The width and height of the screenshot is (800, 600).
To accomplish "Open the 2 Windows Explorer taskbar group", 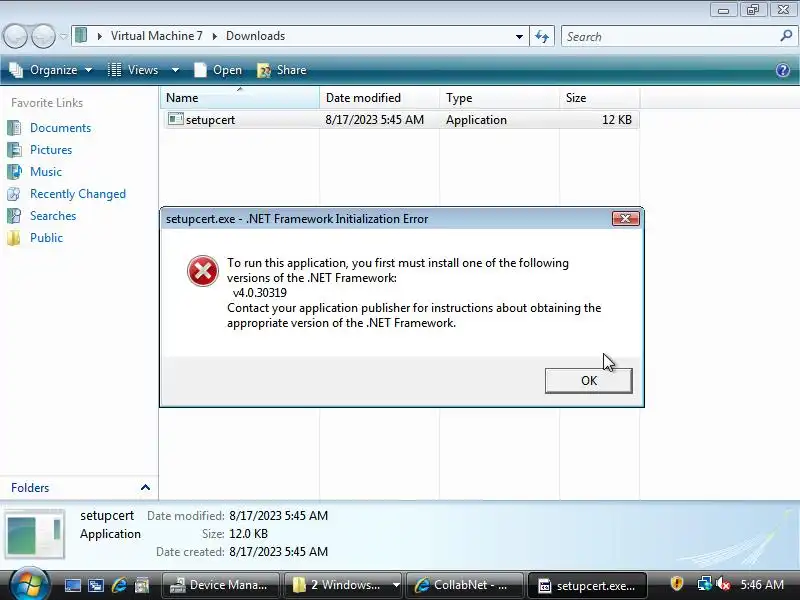I will pos(343,585).
